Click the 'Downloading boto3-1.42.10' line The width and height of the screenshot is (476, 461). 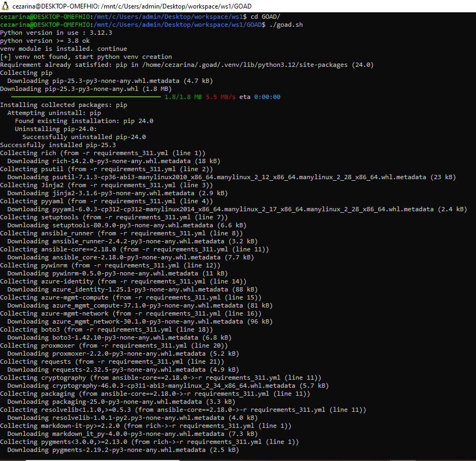click(x=119, y=337)
